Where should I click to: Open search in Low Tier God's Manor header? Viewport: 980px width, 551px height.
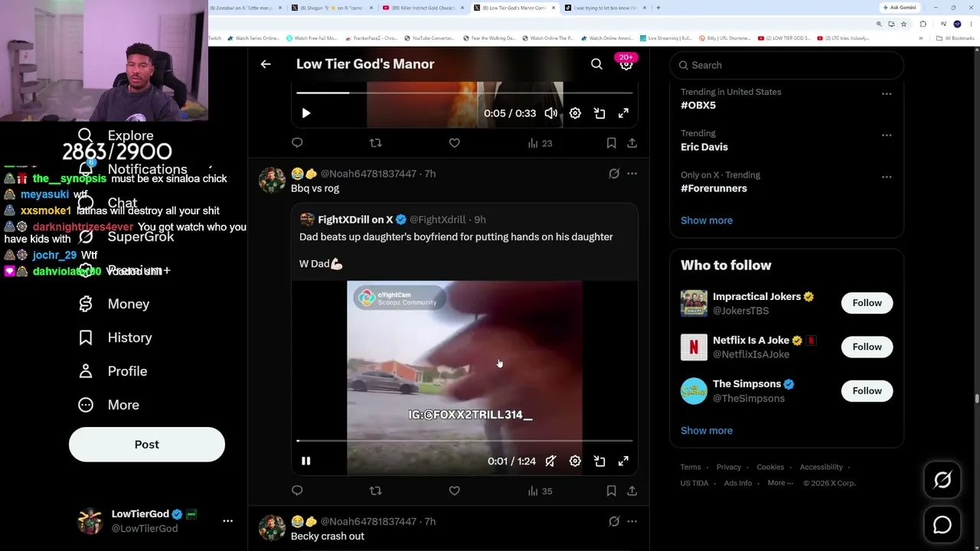pos(596,64)
